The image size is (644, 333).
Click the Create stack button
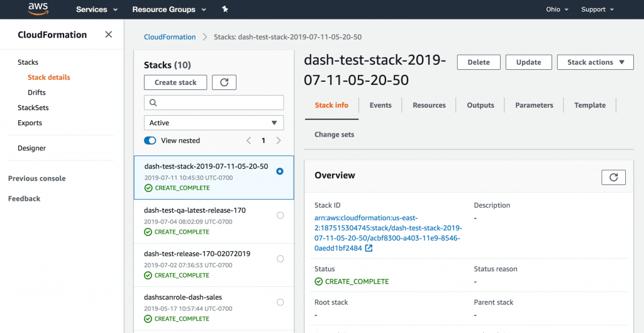click(175, 82)
